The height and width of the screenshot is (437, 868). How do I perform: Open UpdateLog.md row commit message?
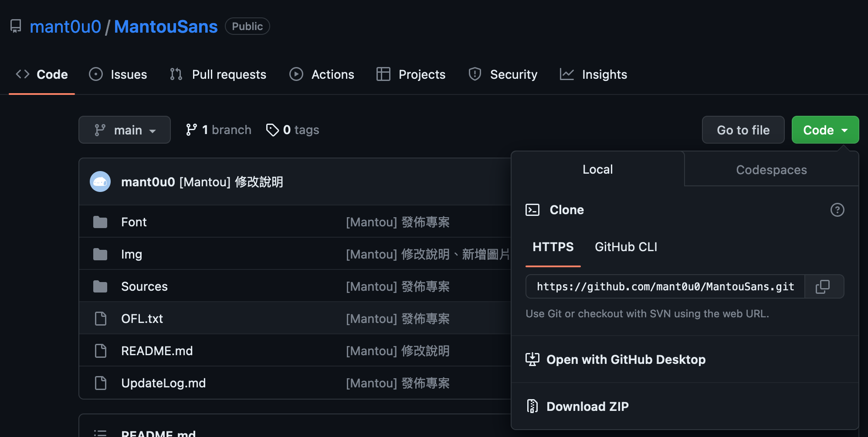[x=398, y=383]
